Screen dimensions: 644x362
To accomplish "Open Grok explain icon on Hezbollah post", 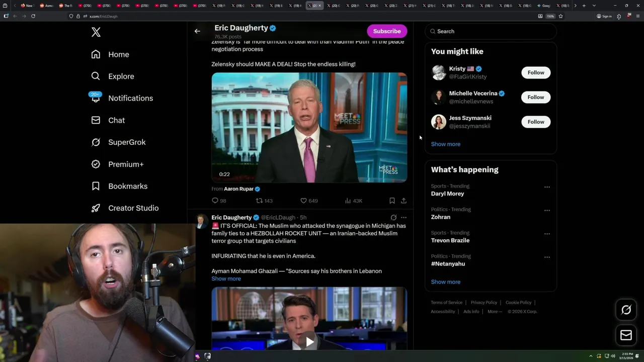I will 393,218.
